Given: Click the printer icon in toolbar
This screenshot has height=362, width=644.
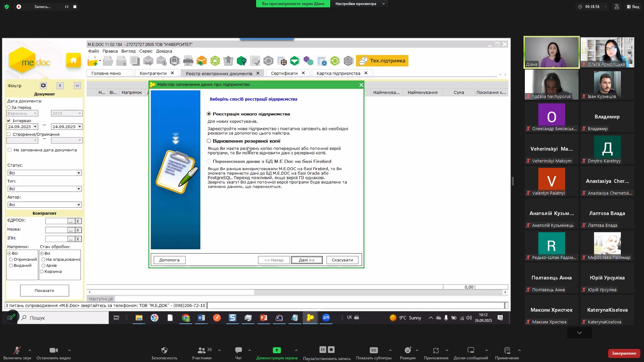Looking at the screenshot, I should pos(188,61).
